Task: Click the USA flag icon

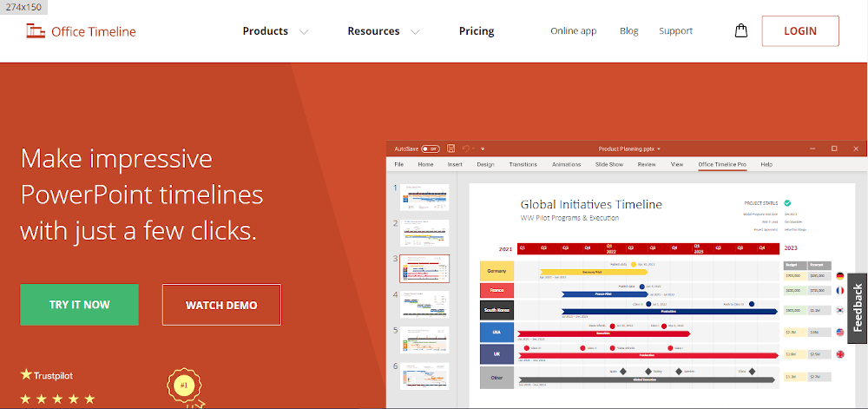Action: 839,333
